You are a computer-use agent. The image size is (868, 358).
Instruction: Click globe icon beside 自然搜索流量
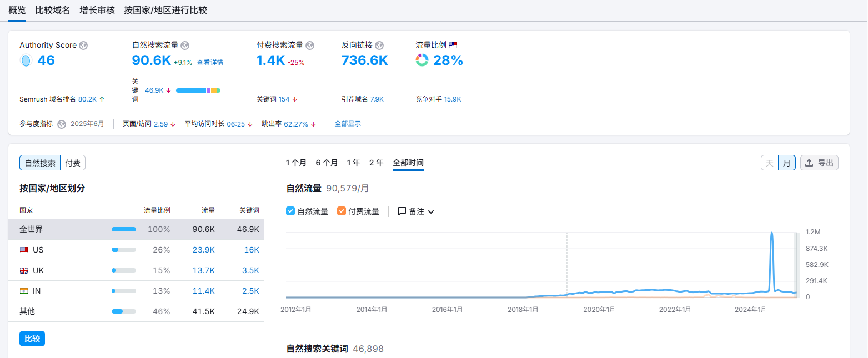(x=185, y=46)
